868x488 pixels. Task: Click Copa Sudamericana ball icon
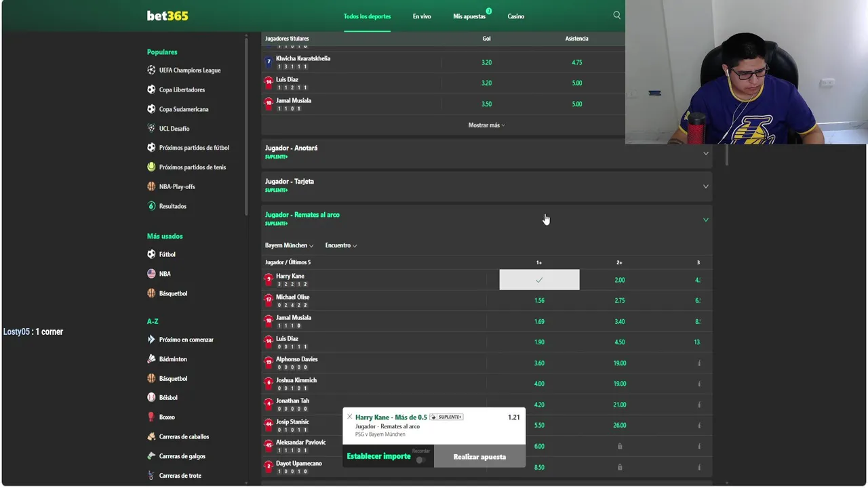[151, 108]
